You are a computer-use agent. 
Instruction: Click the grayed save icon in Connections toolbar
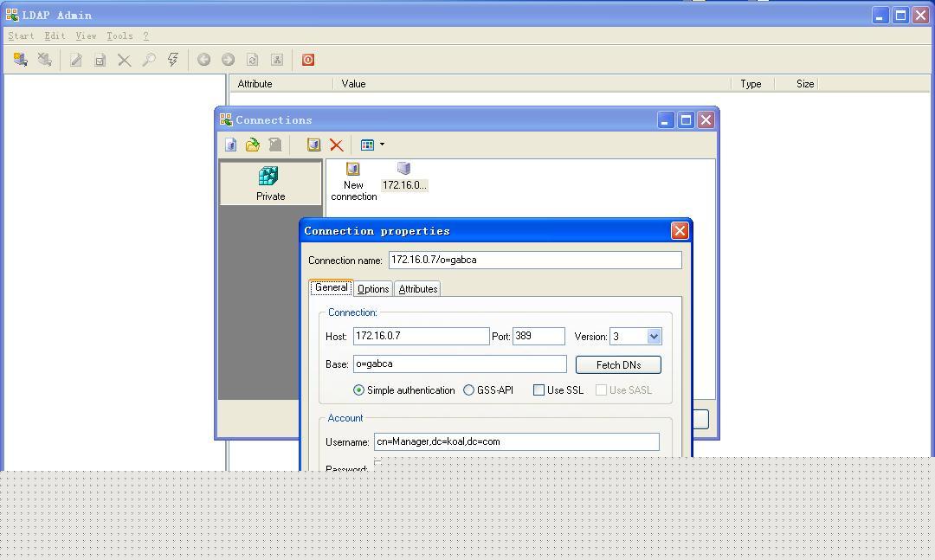tap(275, 145)
